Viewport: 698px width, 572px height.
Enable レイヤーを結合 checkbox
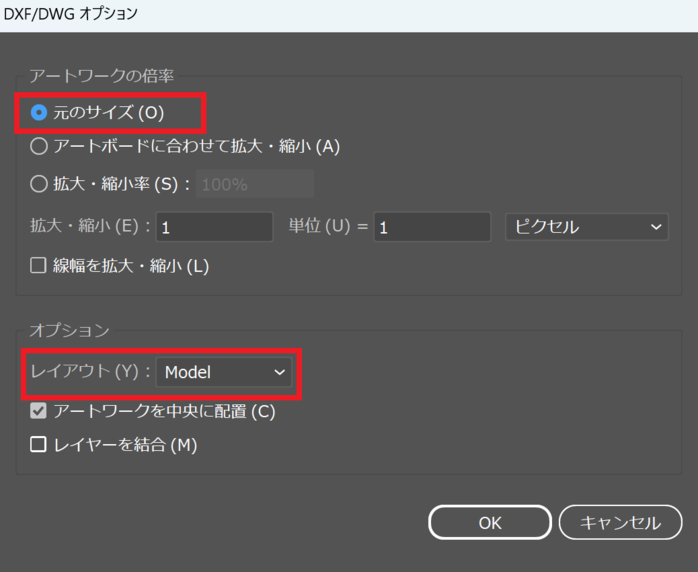pyautogui.click(x=39, y=445)
